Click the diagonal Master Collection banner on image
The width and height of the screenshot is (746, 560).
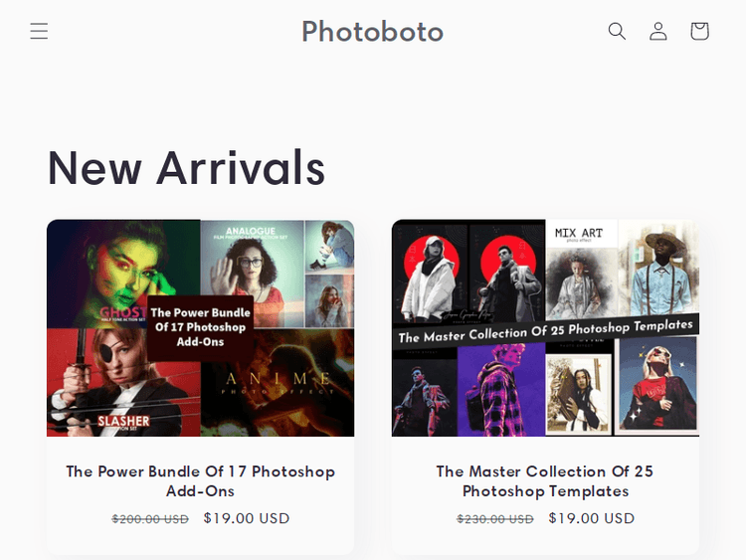coord(545,331)
